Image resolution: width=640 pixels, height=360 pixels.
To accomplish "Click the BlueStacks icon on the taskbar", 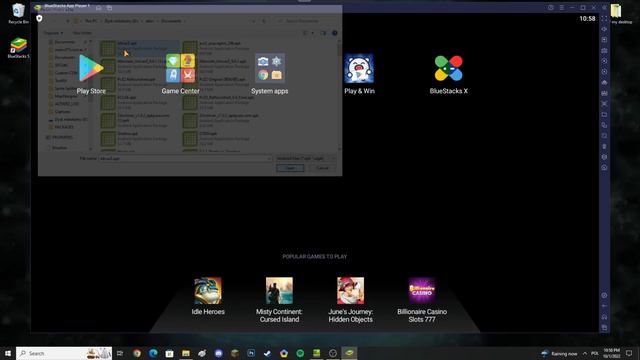I will point(349,353).
